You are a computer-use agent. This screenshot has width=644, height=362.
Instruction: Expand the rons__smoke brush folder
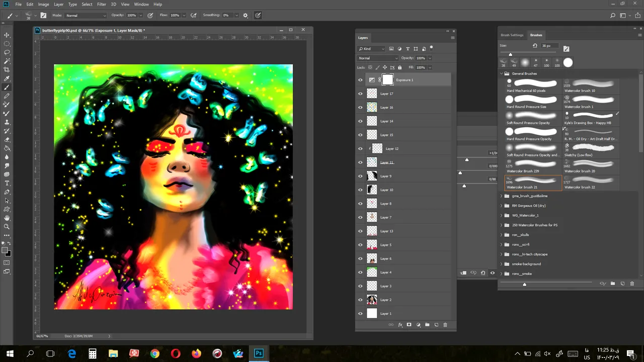pos(501,274)
